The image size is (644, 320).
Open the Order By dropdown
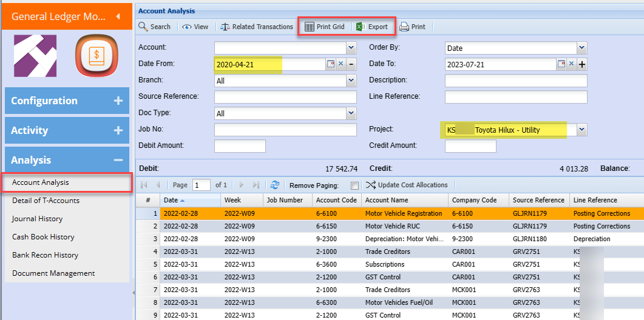click(x=581, y=48)
